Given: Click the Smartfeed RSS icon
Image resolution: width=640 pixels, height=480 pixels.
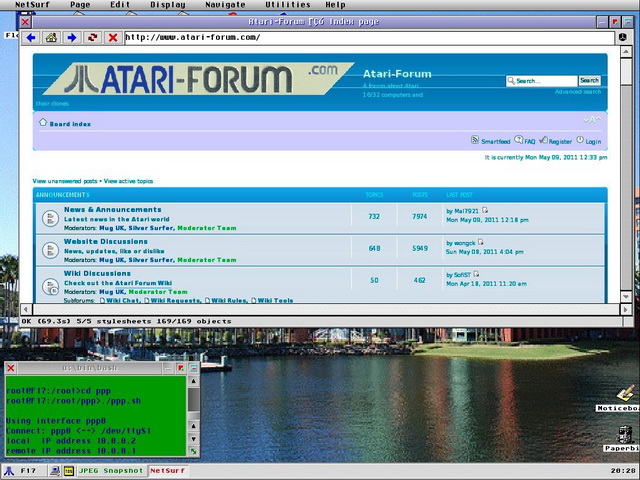Looking at the screenshot, I should (x=475, y=140).
